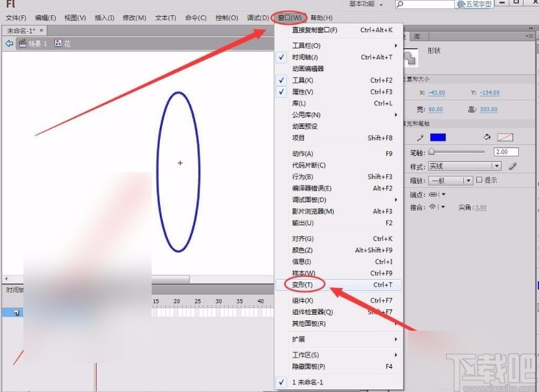Open the 文本(T) menu

coord(165,18)
